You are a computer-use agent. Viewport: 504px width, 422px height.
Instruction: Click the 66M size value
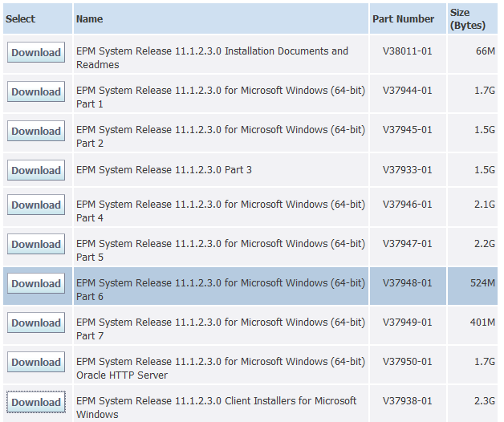(486, 51)
